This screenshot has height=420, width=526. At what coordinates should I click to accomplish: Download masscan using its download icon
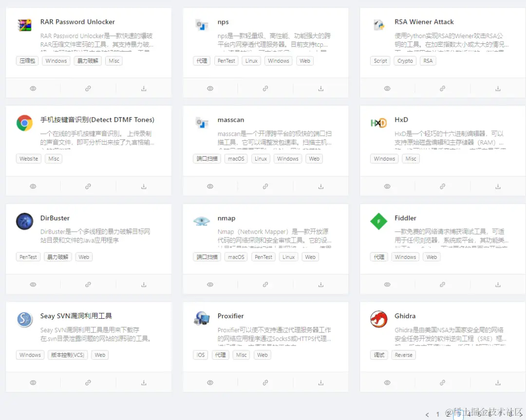pos(320,186)
